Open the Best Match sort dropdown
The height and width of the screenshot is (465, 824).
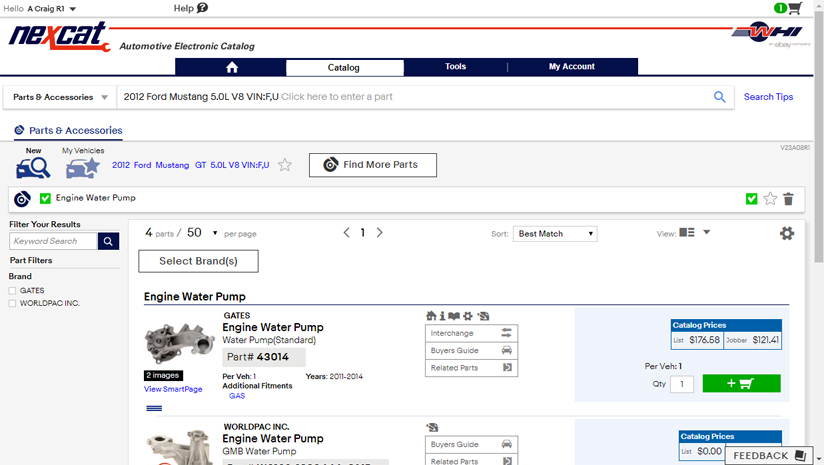click(555, 234)
